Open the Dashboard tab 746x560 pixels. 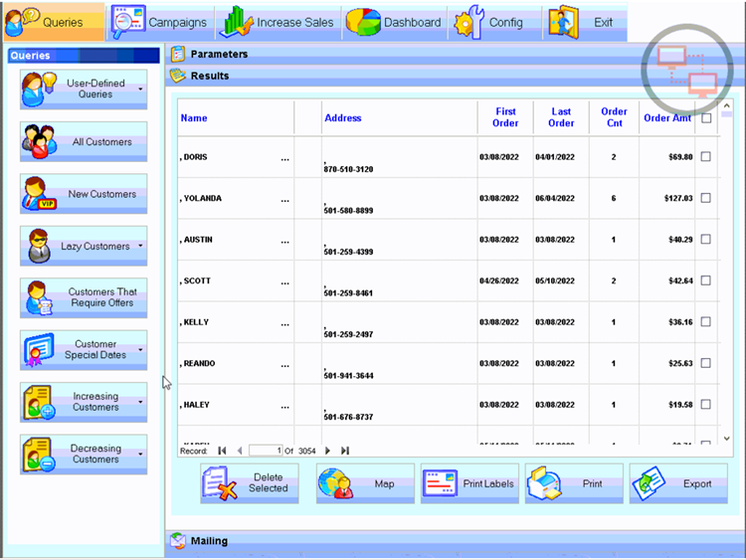coord(395,22)
